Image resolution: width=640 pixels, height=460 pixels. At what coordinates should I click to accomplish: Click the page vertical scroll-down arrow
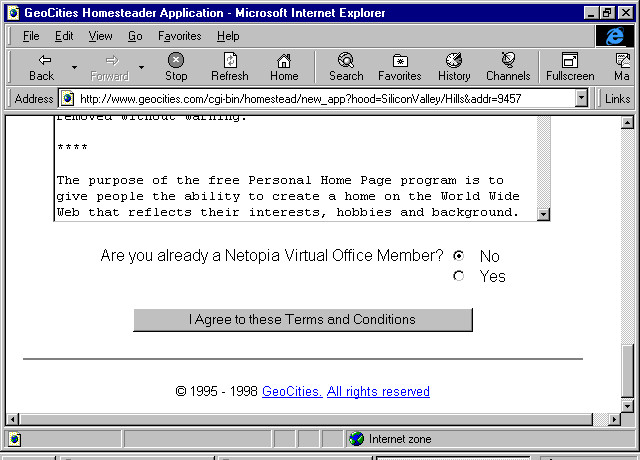pos(627,405)
